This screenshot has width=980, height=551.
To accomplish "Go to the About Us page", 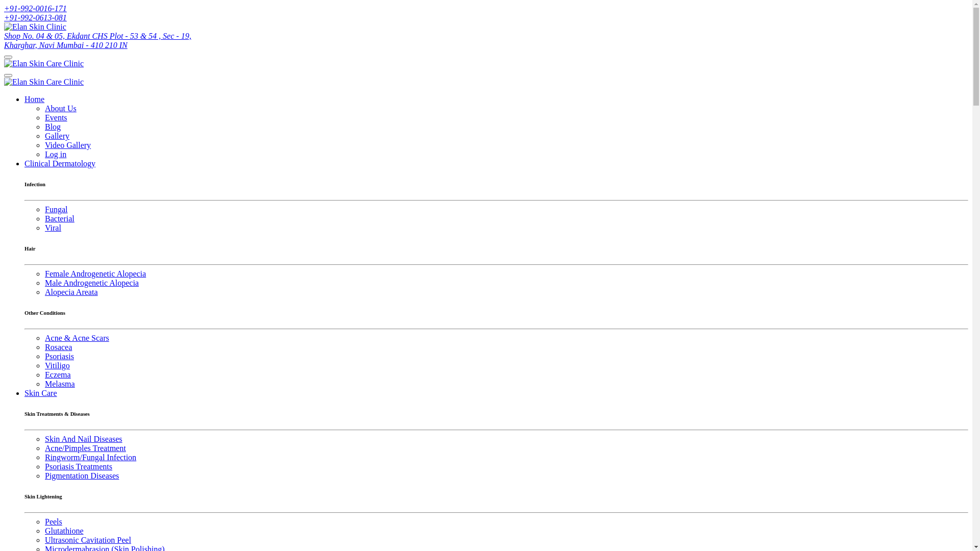I will click(60, 109).
